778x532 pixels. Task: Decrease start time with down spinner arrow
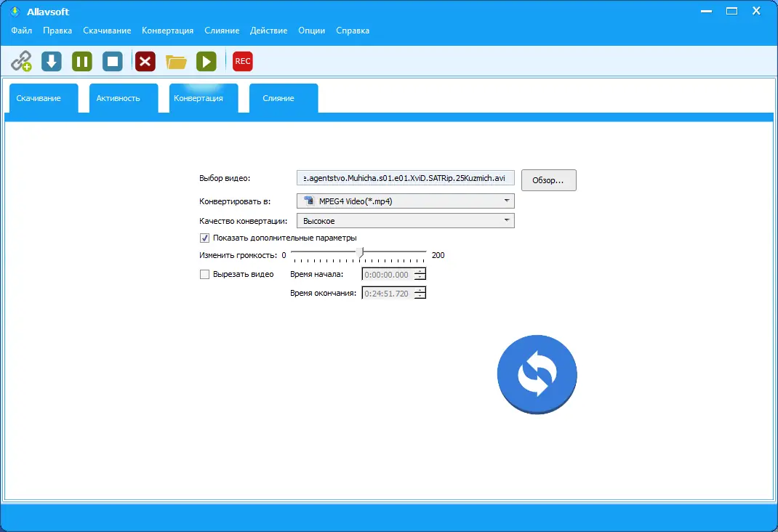click(420, 277)
